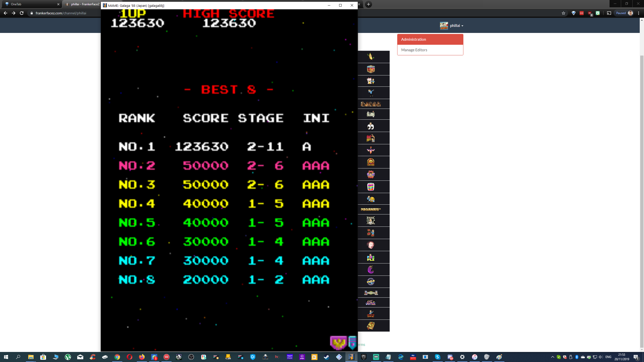Open Amazon Music from the taskbar

click(x=290, y=357)
